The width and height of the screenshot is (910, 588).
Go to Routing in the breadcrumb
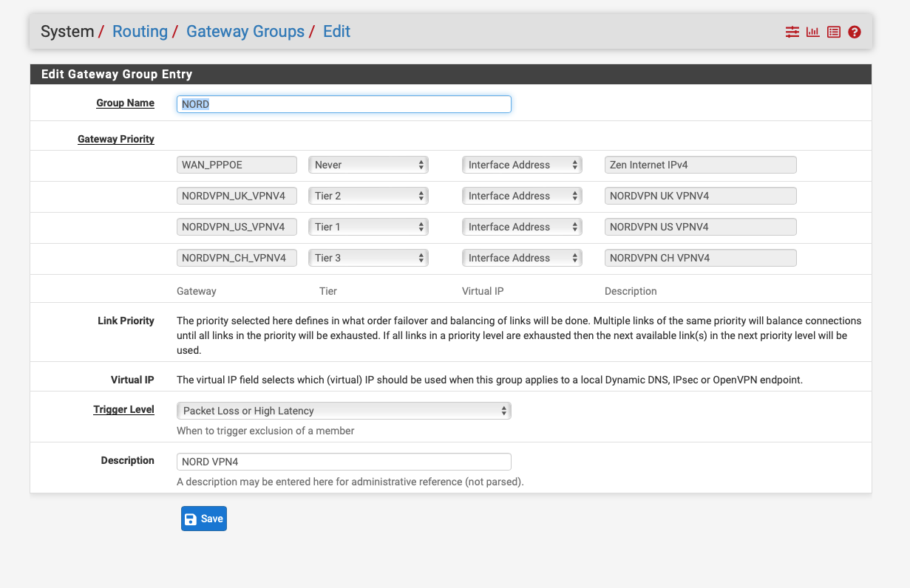click(x=140, y=32)
